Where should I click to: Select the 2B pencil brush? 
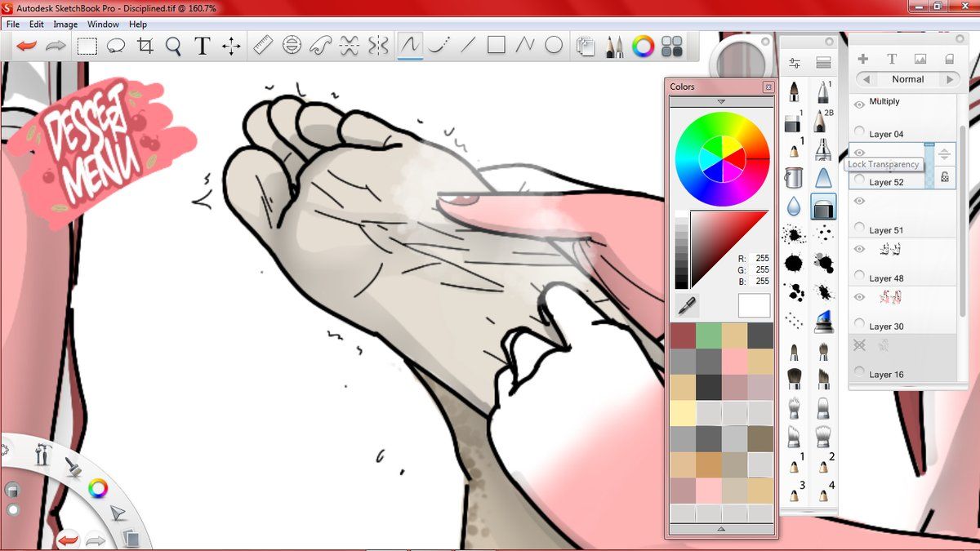(x=822, y=121)
